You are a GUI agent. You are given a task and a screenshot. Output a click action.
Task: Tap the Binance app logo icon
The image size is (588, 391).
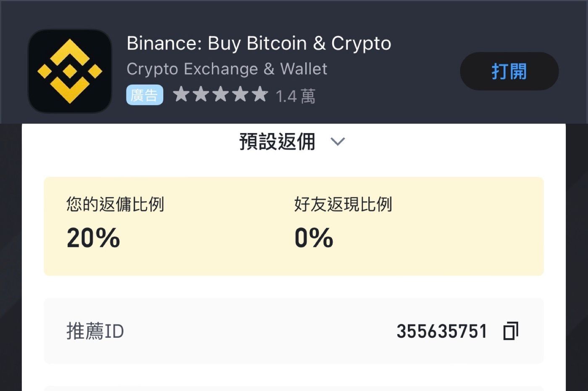(70, 71)
